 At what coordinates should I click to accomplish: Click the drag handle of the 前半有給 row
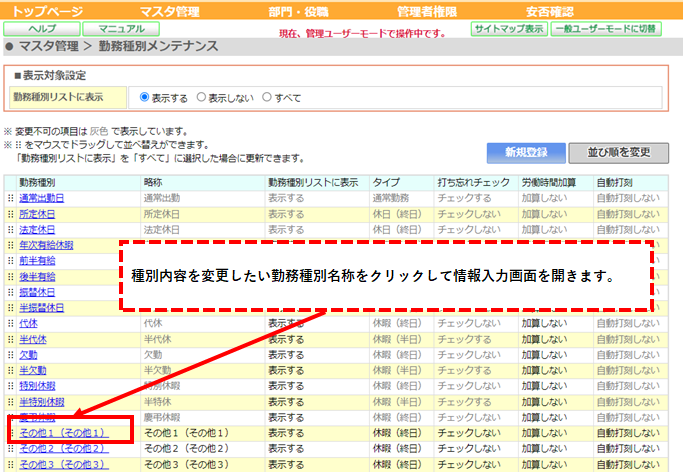point(11,261)
